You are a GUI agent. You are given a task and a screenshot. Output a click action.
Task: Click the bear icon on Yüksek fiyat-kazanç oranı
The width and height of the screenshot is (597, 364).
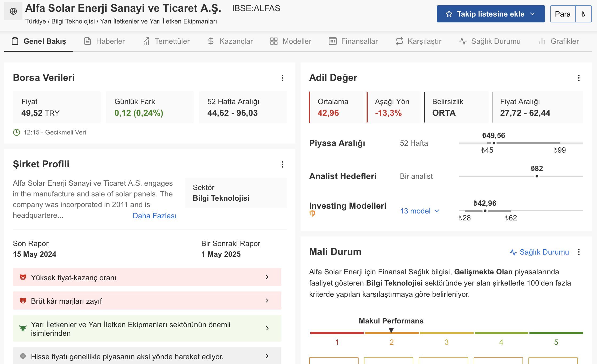click(23, 277)
